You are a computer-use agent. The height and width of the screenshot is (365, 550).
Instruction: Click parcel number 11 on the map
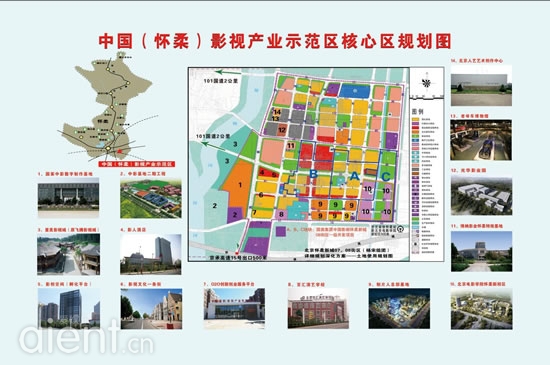(x=291, y=146)
